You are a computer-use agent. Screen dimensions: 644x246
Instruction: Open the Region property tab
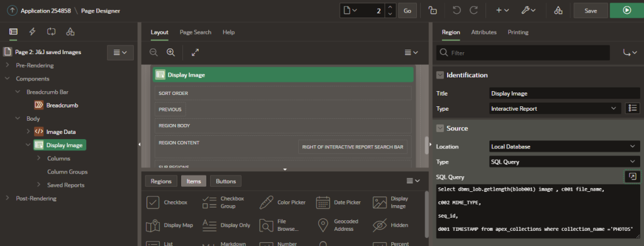click(x=450, y=32)
